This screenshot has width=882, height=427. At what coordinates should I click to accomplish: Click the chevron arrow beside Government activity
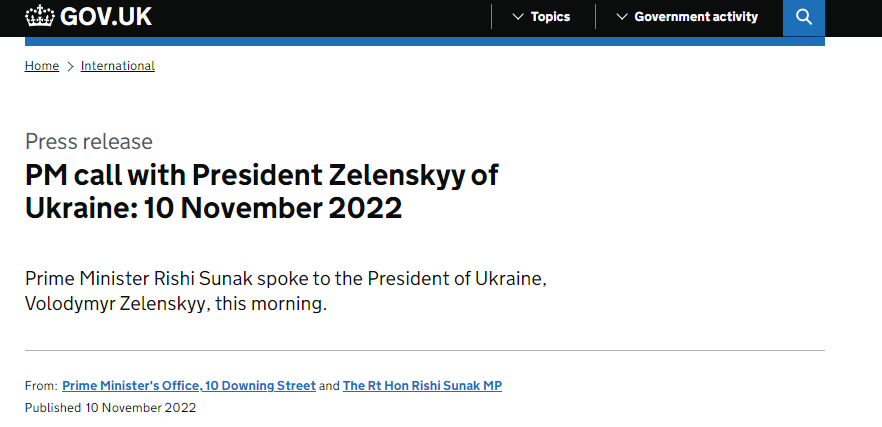pyautogui.click(x=622, y=17)
